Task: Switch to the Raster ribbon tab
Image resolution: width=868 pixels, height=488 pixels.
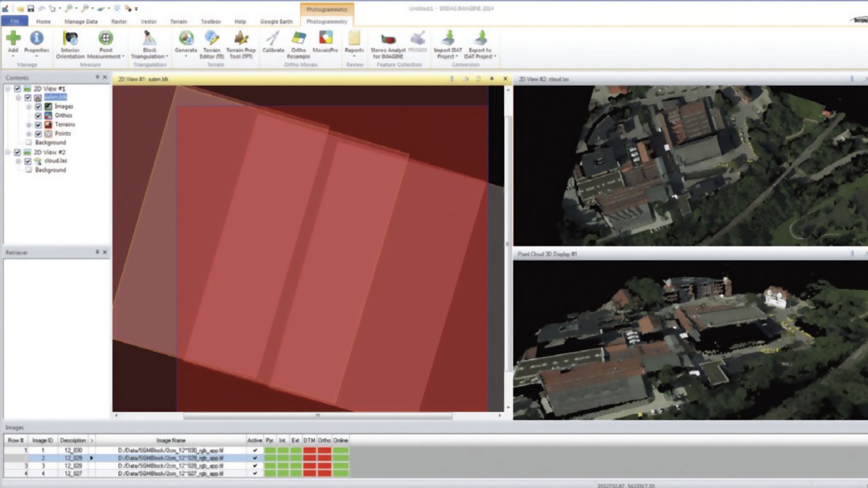Action: (119, 21)
